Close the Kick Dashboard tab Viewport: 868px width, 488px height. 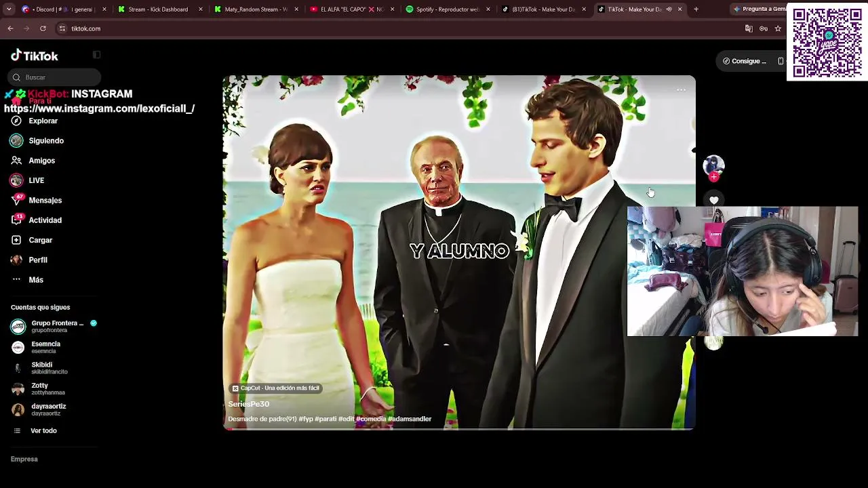click(x=201, y=9)
